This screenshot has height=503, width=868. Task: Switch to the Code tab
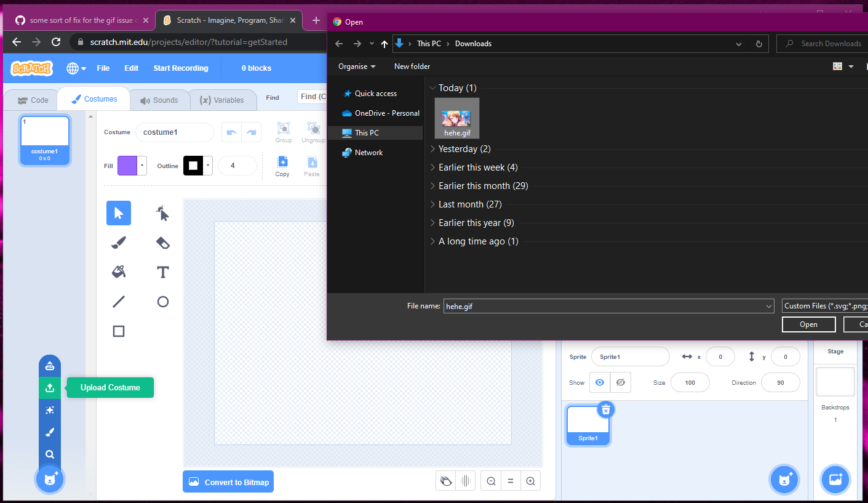(33, 100)
